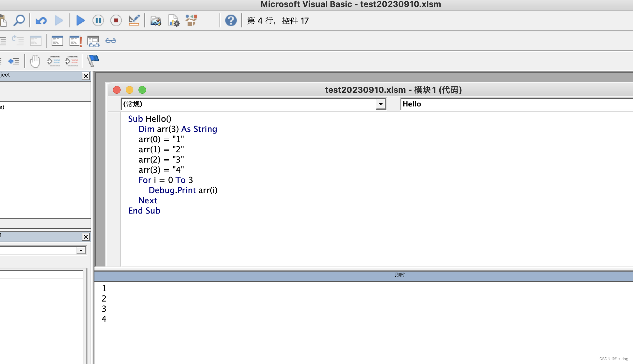Image resolution: width=633 pixels, height=364 pixels.
Task: Undo the last edit
Action: point(41,21)
